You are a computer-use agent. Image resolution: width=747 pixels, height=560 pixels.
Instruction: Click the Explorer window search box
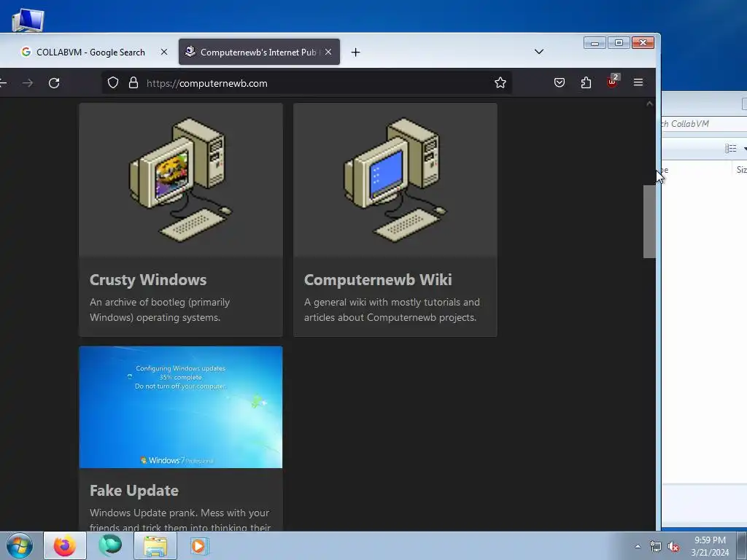tap(705, 124)
